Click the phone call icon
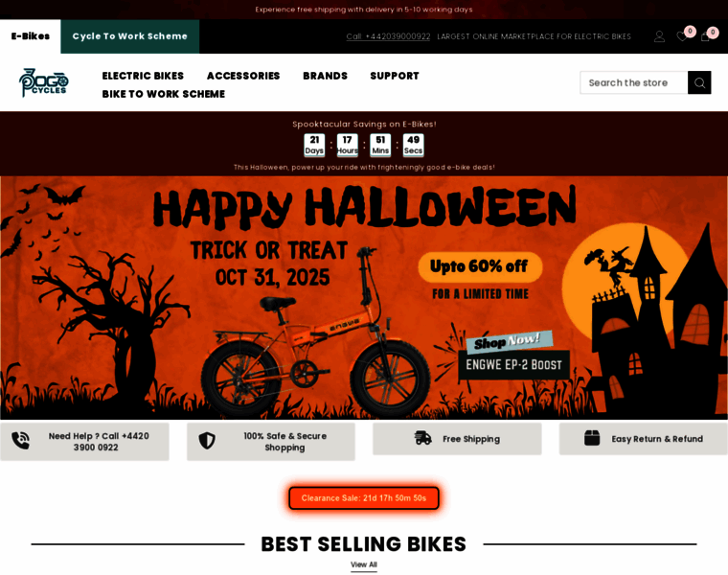The image size is (728, 575). [20, 441]
